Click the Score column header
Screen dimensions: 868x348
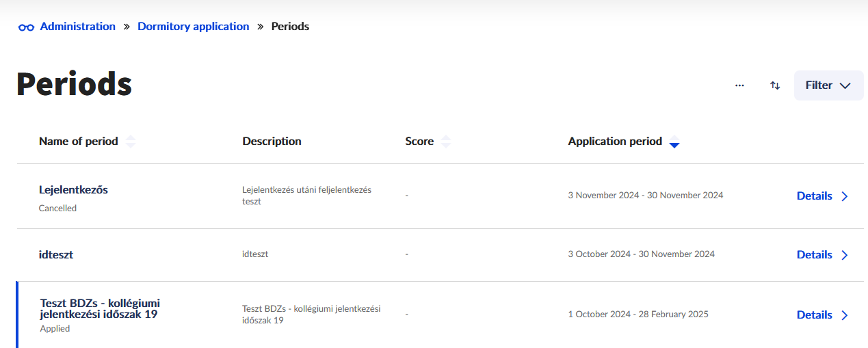point(419,142)
